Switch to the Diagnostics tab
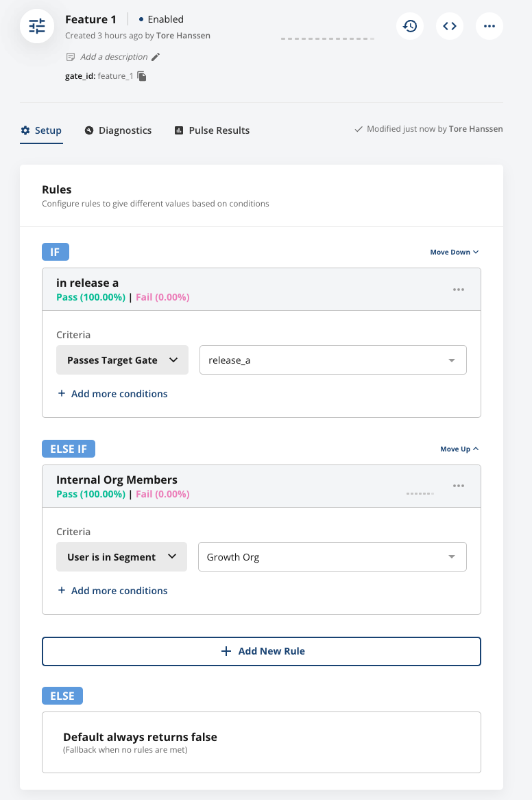Image resolution: width=532 pixels, height=800 pixels. tap(117, 130)
